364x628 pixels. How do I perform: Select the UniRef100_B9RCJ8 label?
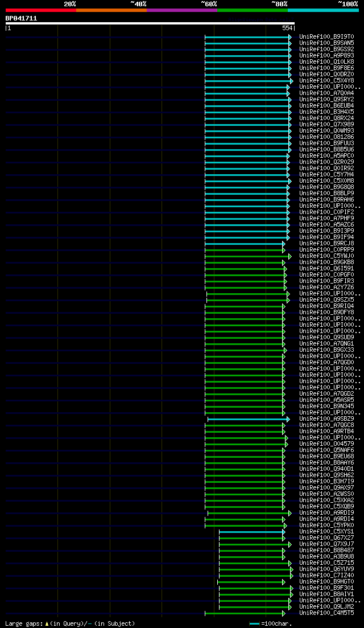click(x=326, y=243)
